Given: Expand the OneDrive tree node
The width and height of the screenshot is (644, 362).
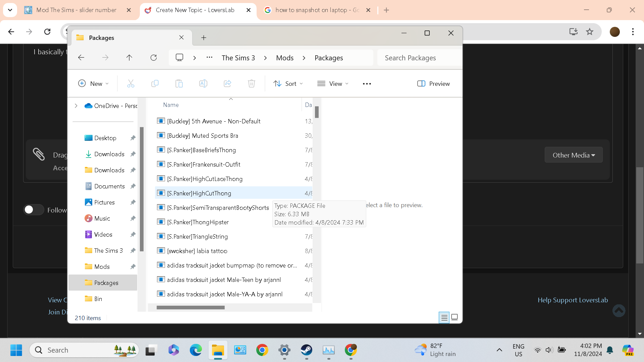Looking at the screenshot, I should [x=76, y=106].
